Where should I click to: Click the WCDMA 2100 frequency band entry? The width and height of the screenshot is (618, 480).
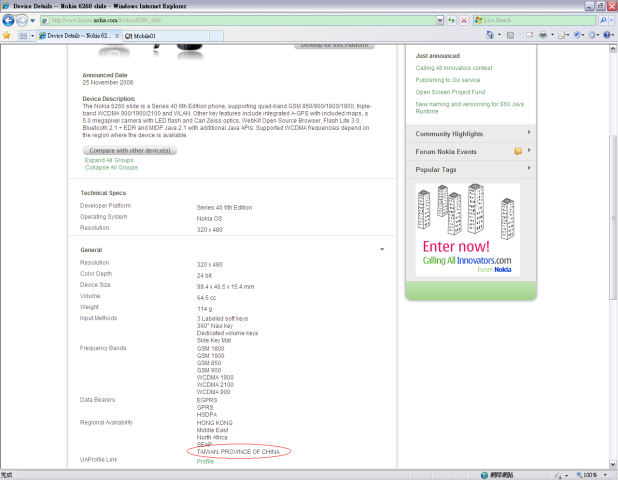(215, 385)
